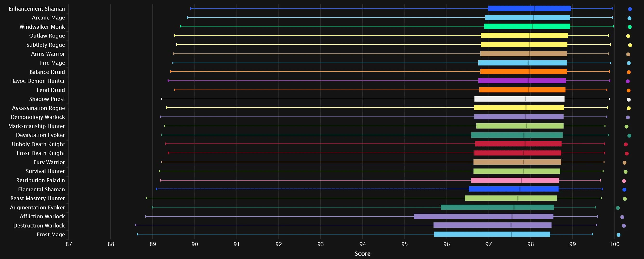Screen dimensions: 644x259
Task: Click the green Windwalker Monk box
Action: (x=527, y=26)
